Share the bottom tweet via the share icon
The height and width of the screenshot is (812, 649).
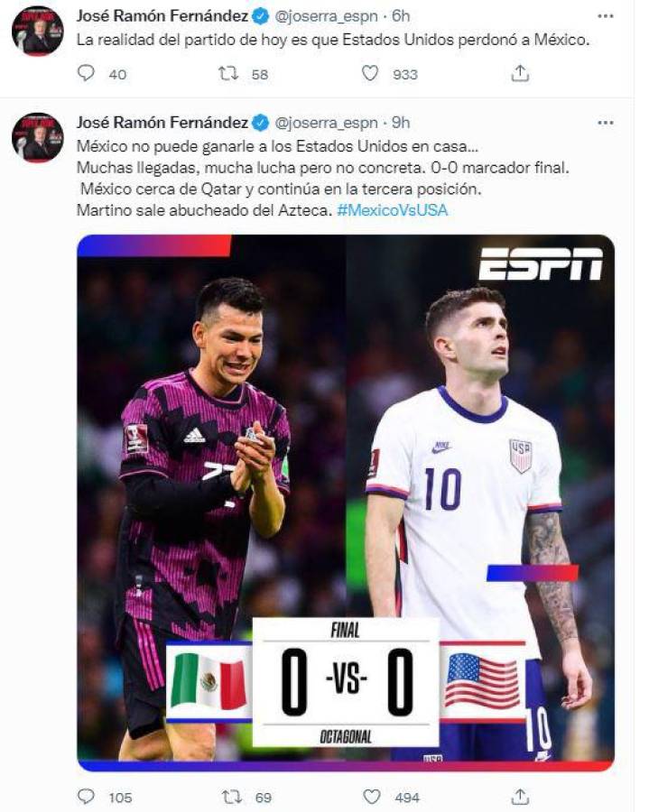point(520,796)
